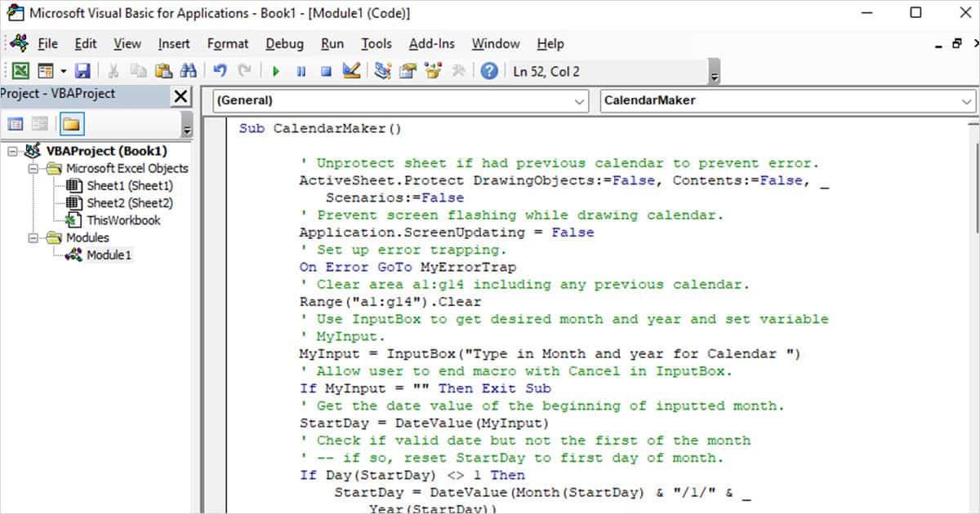Image resolution: width=980 pixels, height=514 pixels.
Task: Open the Properties Window toolbar icon
Action: click(408, 71)
